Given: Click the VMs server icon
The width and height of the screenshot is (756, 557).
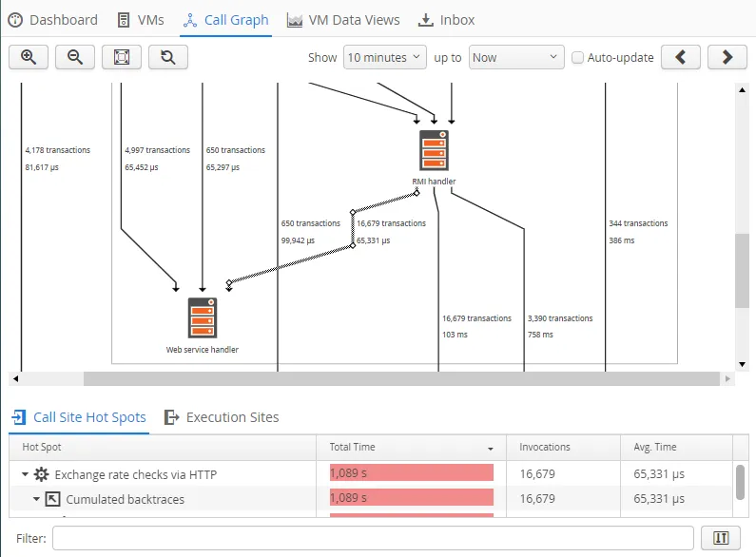Looking at the screenshot, I should point(124,20).
